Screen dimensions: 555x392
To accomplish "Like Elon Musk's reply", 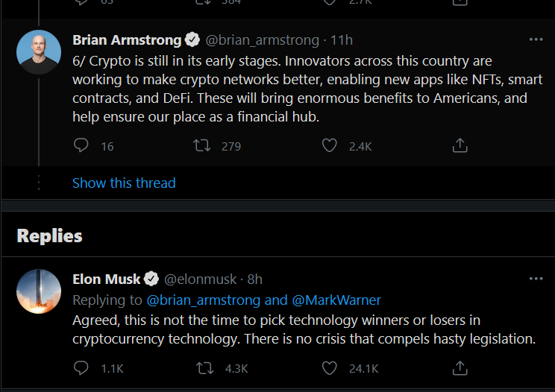I will (x=330, y=368).
